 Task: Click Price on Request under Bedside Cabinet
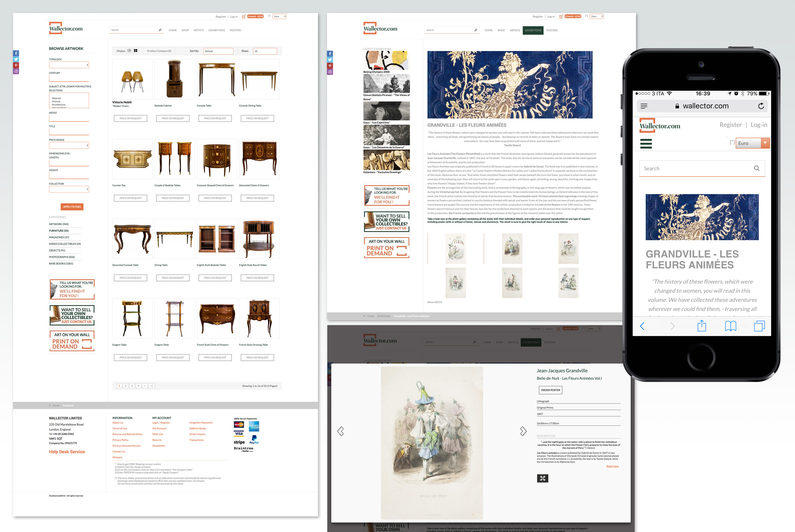tap(173, 119)
